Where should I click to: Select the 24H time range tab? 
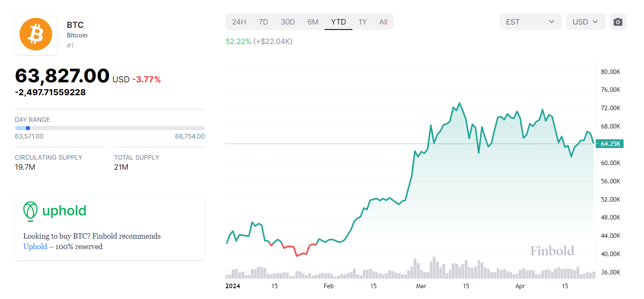239,22
